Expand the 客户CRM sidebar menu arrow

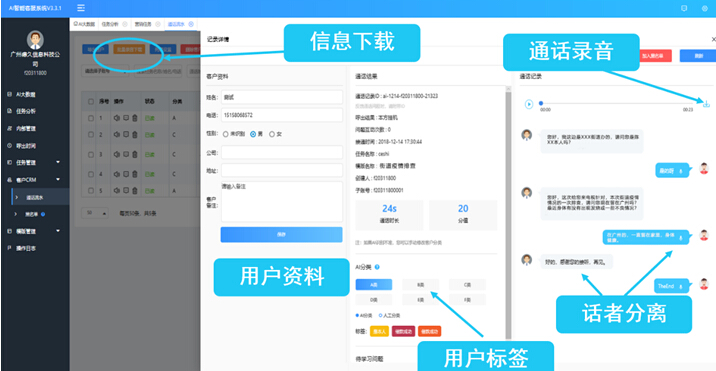tap(58, 180)
